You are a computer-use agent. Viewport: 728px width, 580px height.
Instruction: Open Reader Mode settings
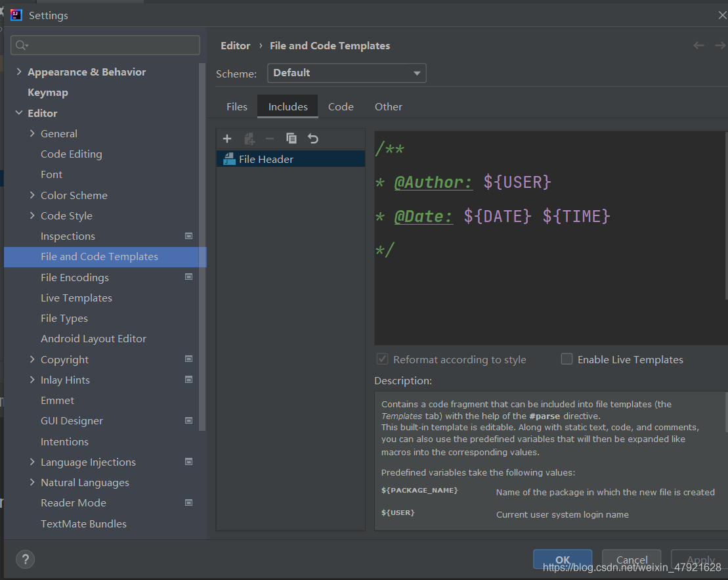pos(74,503)
